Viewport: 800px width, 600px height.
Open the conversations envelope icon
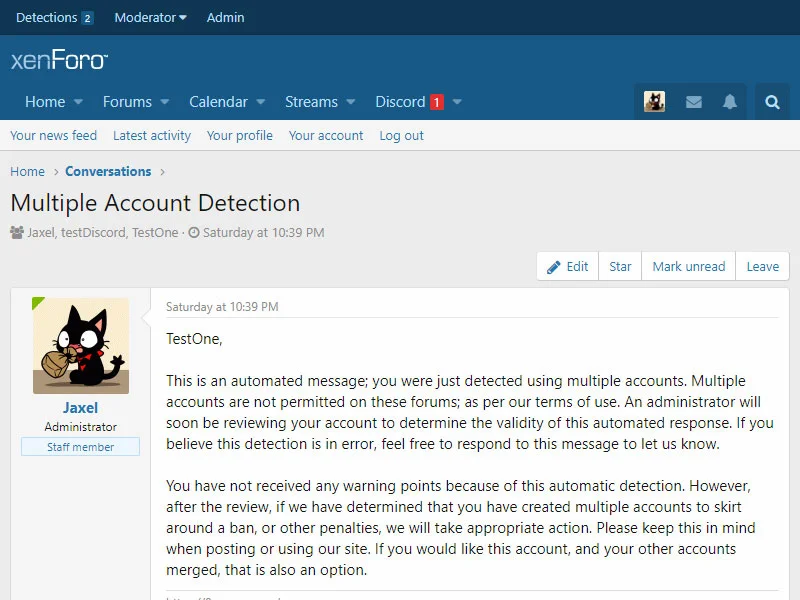click(x=693, y=102)
